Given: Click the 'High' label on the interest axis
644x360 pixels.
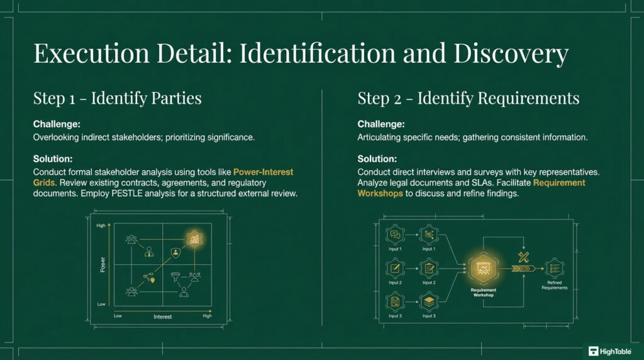Looking at the screenshot, I should pyautogui.click(x=207, y=316).
